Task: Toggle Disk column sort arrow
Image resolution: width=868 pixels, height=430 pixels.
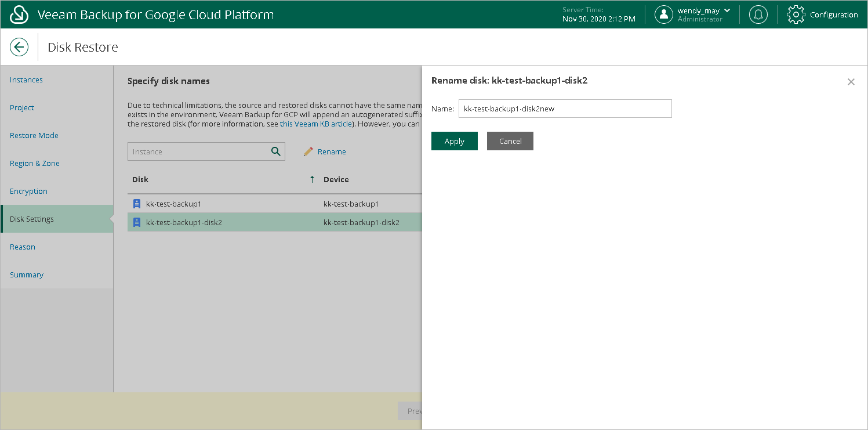Action: point(313,179)
